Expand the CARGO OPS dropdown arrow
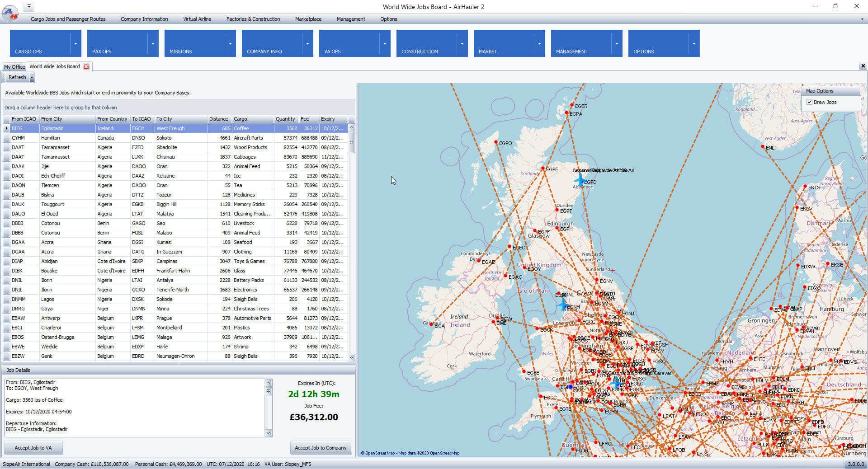The height and width of the screenshot is (469, 868). 75,43
